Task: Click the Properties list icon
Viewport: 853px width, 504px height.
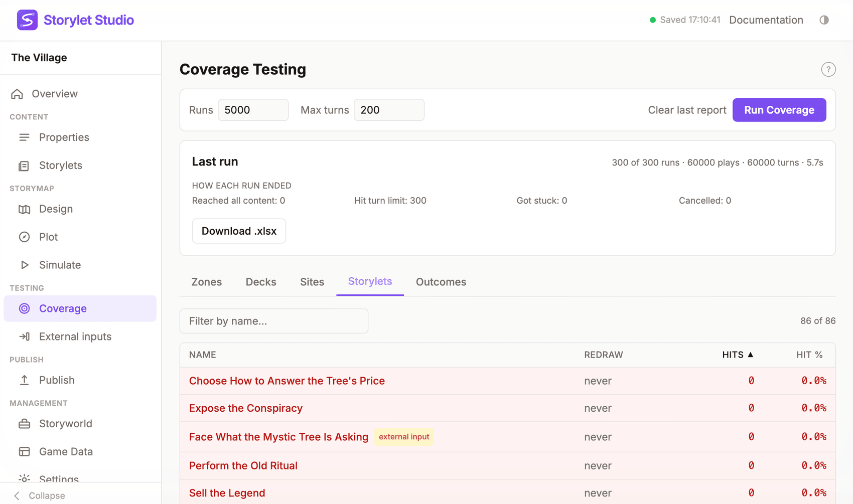Action: (x=24, y=137)
